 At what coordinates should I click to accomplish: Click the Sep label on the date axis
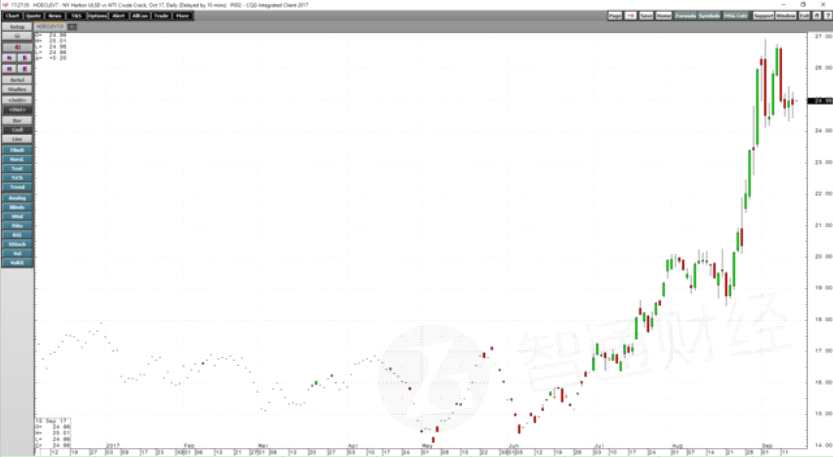pyautogui.click(x=767, y=446)
